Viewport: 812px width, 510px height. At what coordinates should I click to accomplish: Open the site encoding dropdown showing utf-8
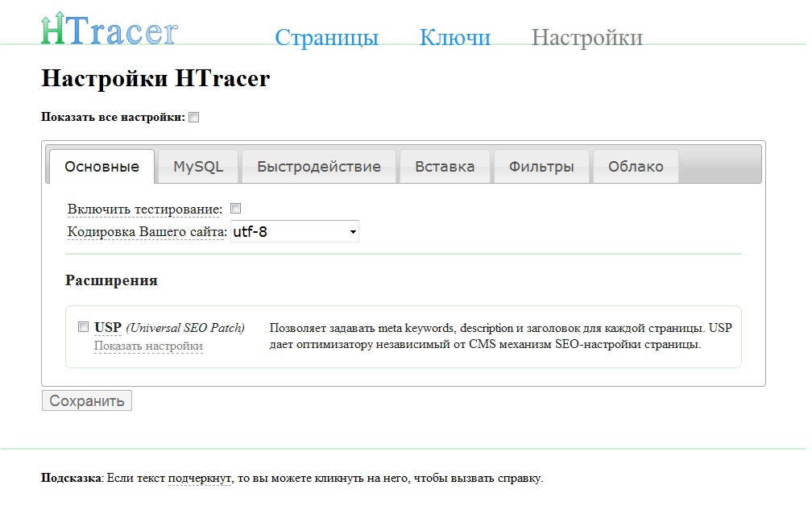tap(294, 231)
